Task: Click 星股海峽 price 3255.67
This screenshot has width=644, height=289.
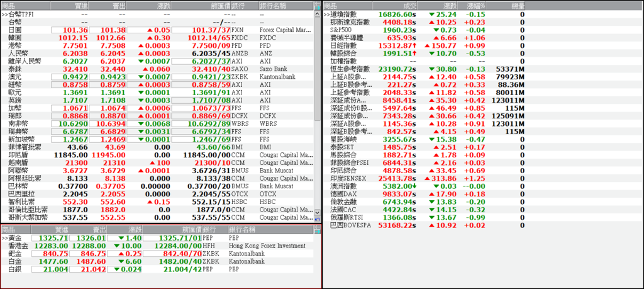Action: (x=399, y=139)
